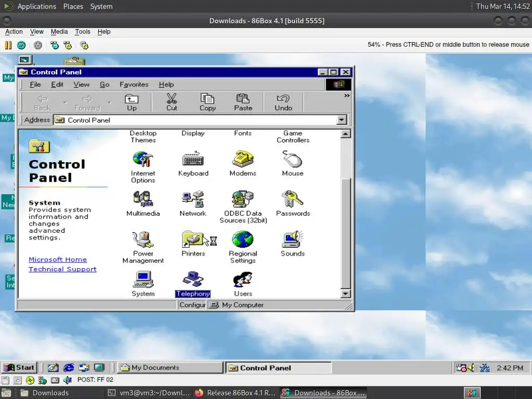Select ODBC Data Sources (32bit) icon
Image resolution: width=532 pixels, height=399 pixels.
point(243,207)
